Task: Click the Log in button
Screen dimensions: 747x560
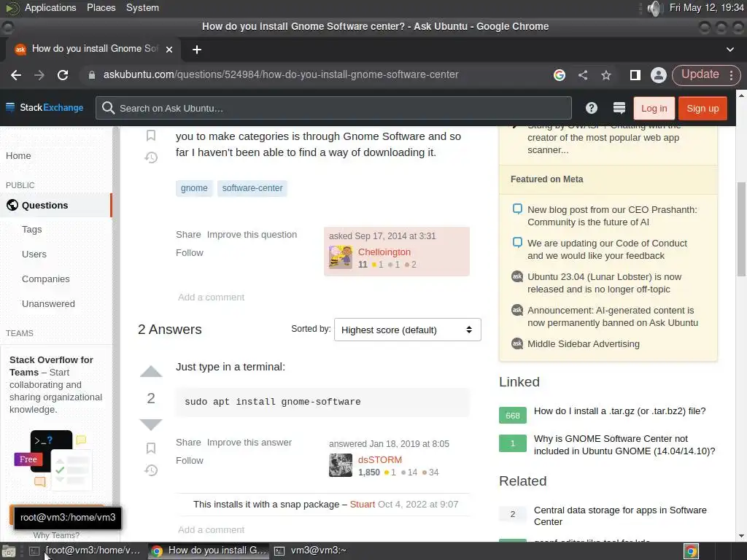Action: (654, 108)
